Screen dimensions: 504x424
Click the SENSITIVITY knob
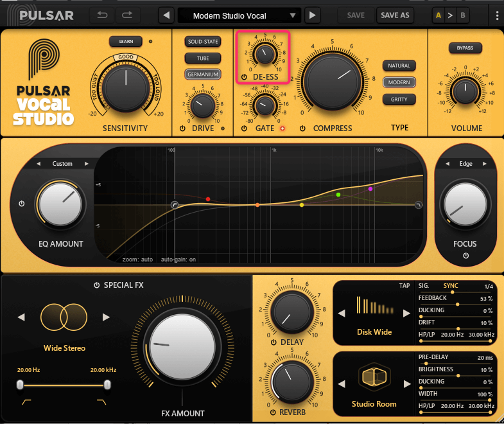tap(126, 88)
